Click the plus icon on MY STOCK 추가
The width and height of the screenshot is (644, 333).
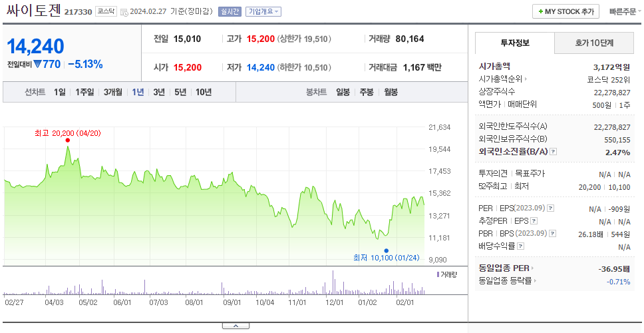pos(540,11)
